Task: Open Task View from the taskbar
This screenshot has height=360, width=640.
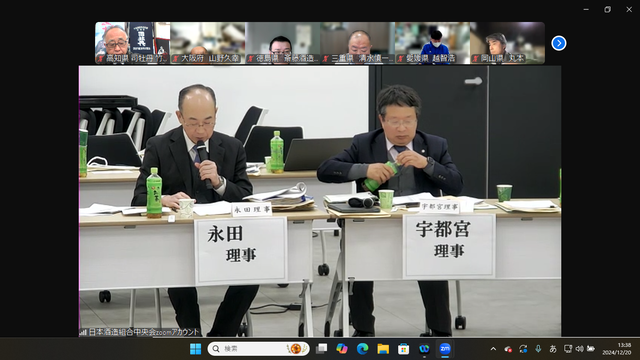Action: [322, 349]
